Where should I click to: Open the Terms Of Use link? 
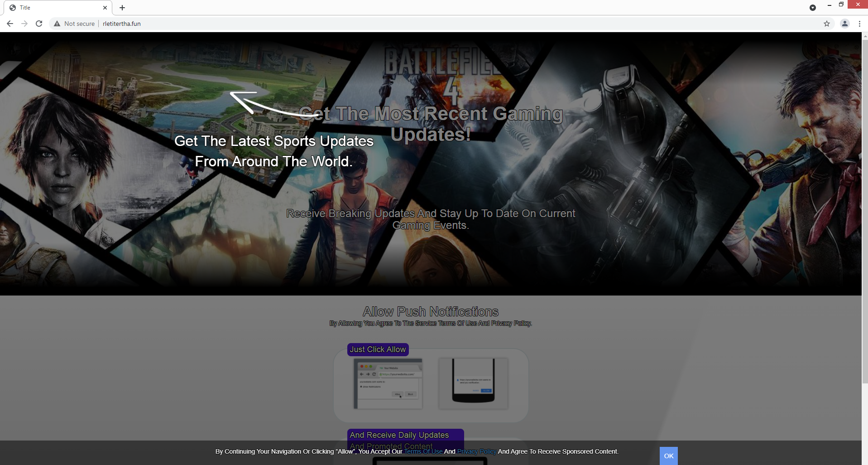423,451
